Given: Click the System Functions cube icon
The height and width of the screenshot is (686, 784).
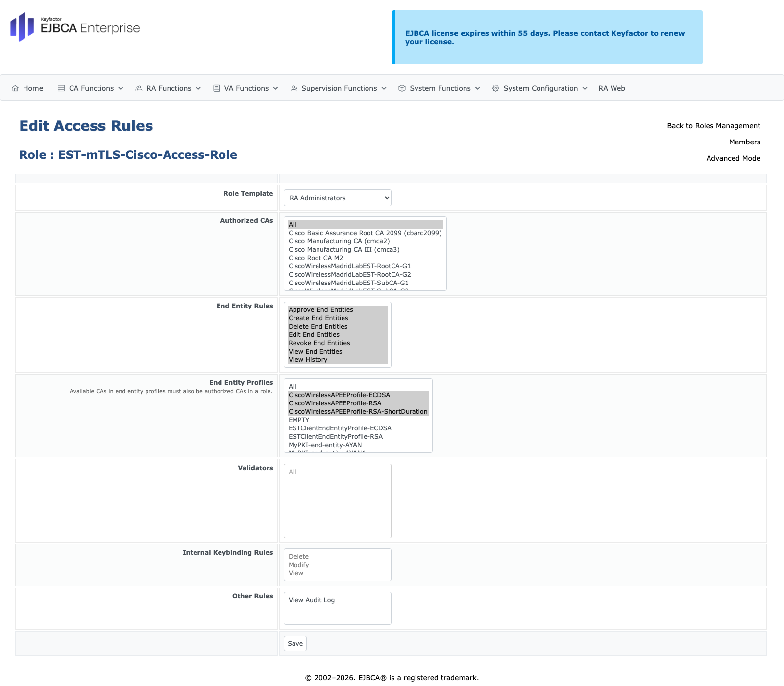Looking at the screenshot, I should point(402,88).
